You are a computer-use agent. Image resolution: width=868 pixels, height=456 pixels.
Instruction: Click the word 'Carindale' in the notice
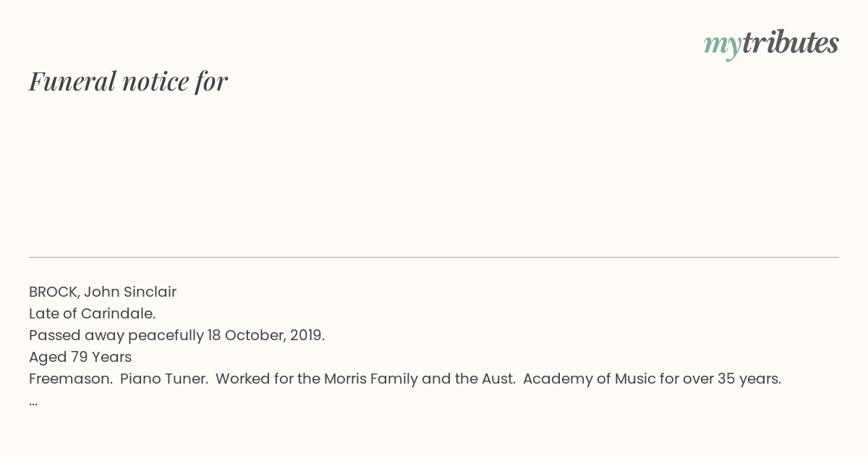pos(118,313)
